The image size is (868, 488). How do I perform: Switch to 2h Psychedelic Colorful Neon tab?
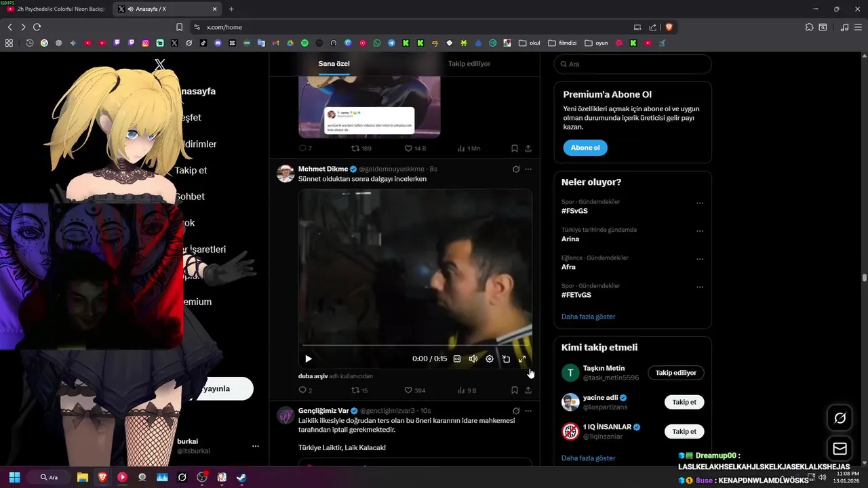[x=55, y=9]
